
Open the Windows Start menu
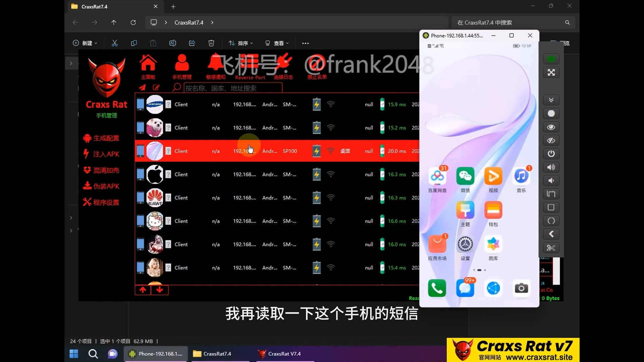74,354
